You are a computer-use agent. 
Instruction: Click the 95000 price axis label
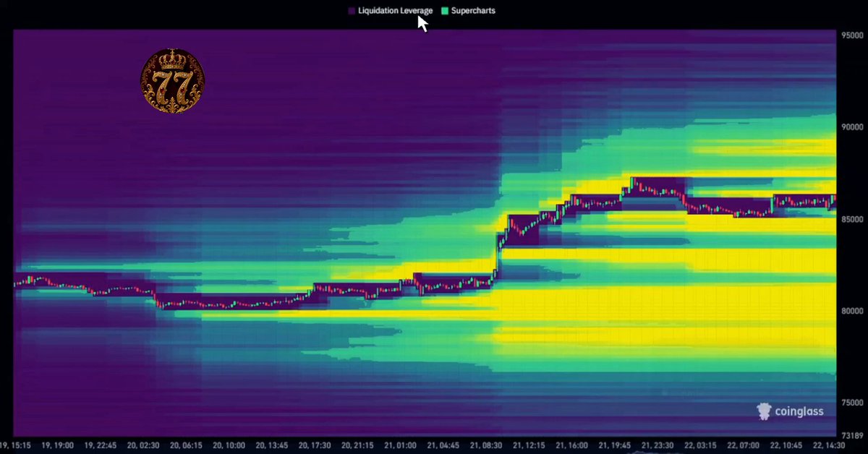[x=852, y=35]
